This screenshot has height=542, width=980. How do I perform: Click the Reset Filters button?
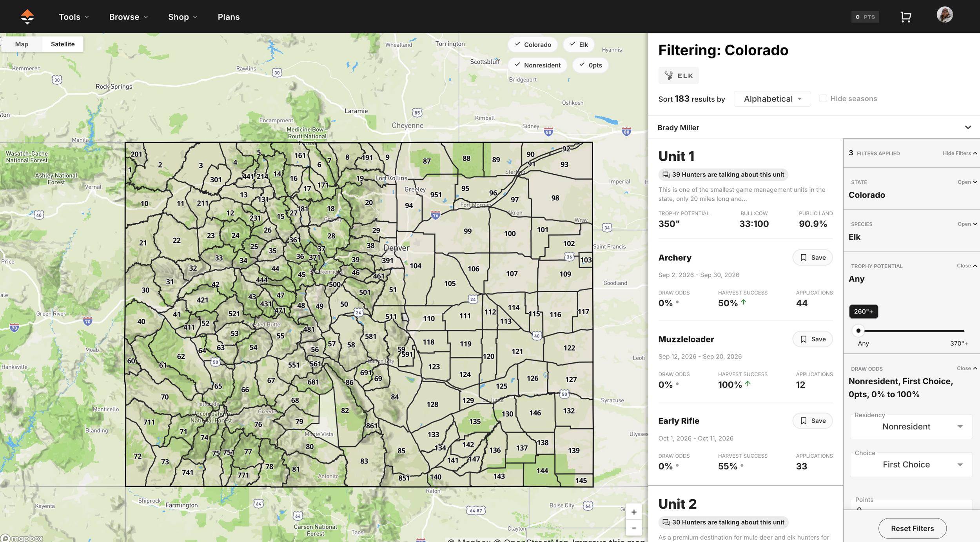tap(912, 528)
